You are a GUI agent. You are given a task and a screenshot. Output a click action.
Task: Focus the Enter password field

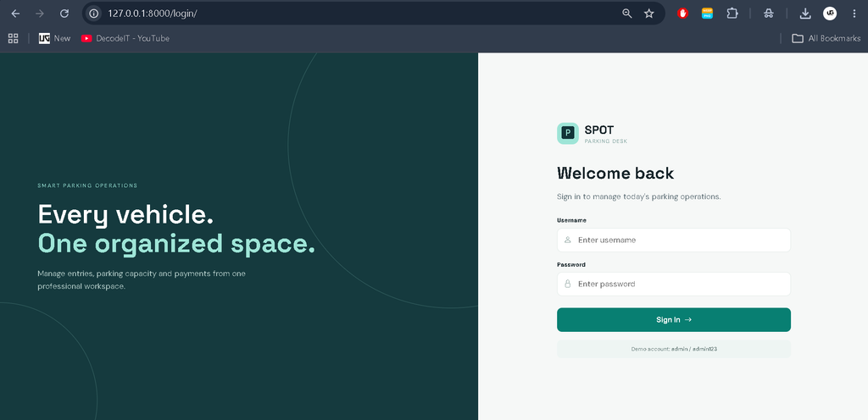(x=674, y=284)
